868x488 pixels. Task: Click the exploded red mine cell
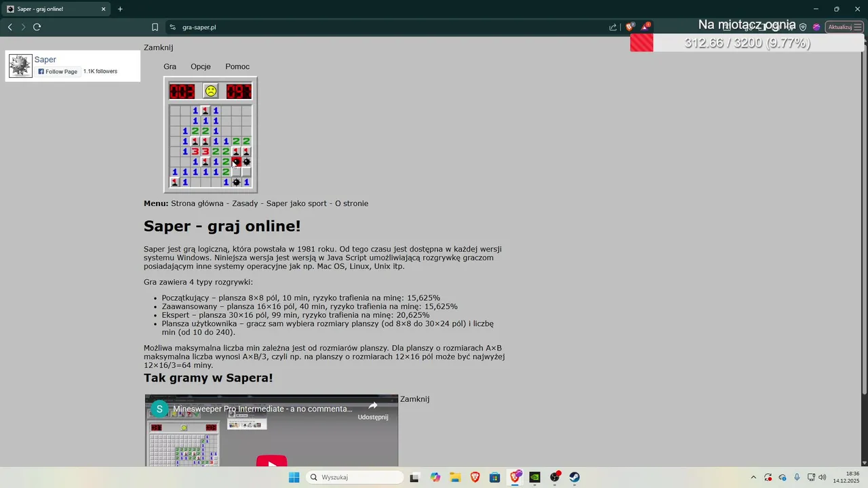[236, 161]
